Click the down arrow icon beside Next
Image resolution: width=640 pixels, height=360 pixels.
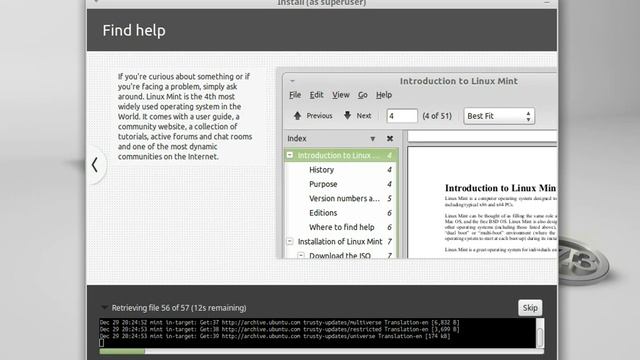(x=347, y=116)
